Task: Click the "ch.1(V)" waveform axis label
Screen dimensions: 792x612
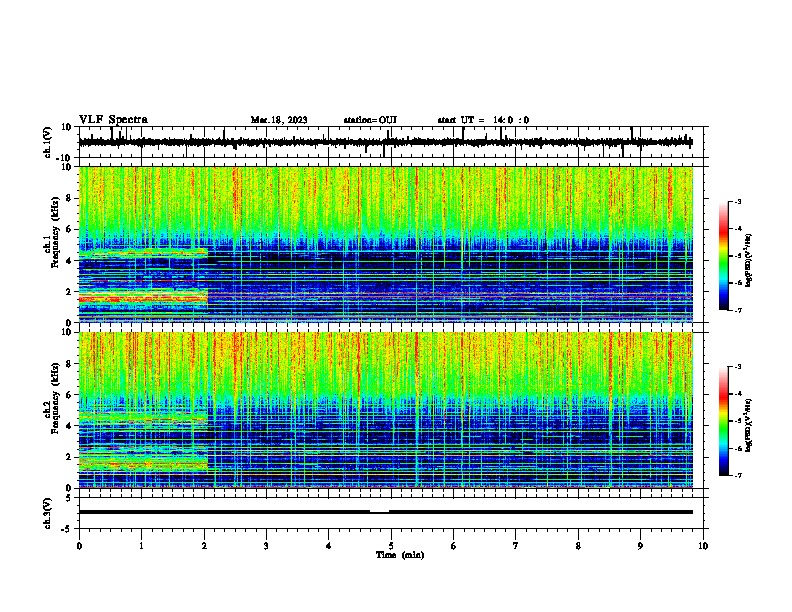Action: [x=48, y=142]
